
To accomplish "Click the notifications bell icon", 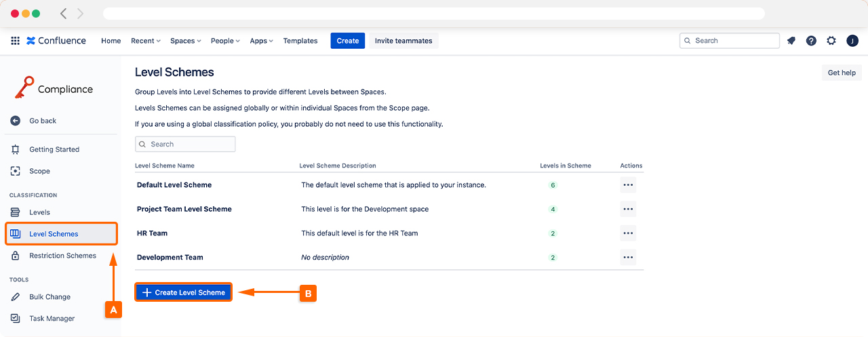I will (791, 41).
